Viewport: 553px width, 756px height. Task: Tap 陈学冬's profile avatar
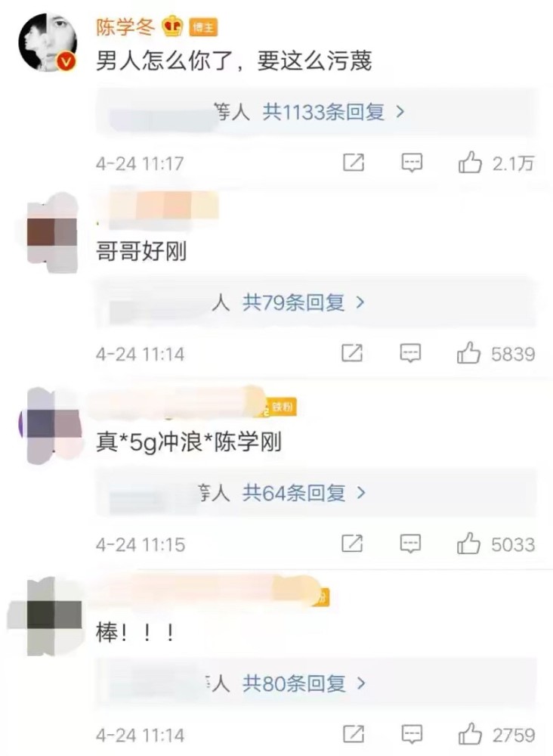[48, 42]
